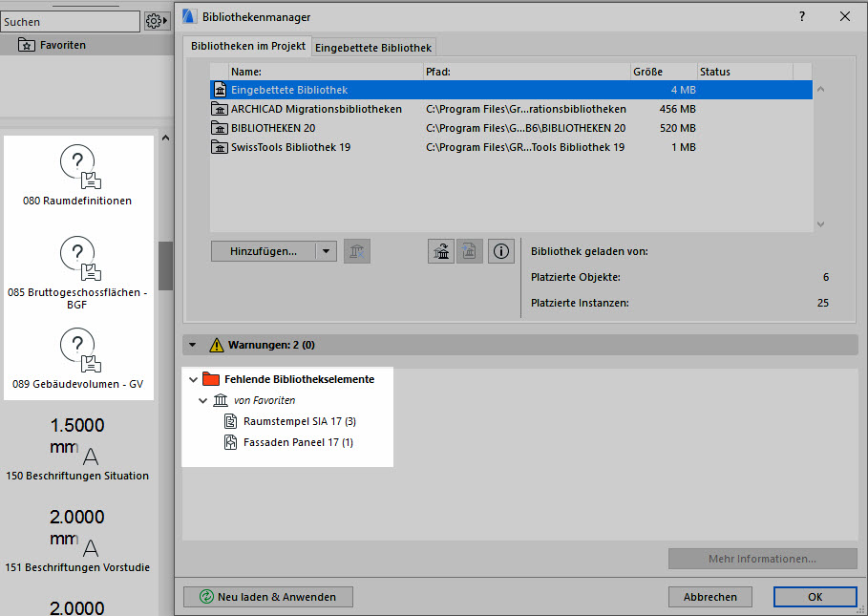Select the 151 Beschriftungen Vorstudie favorite

pyautogui.click(x=77, y=541)
